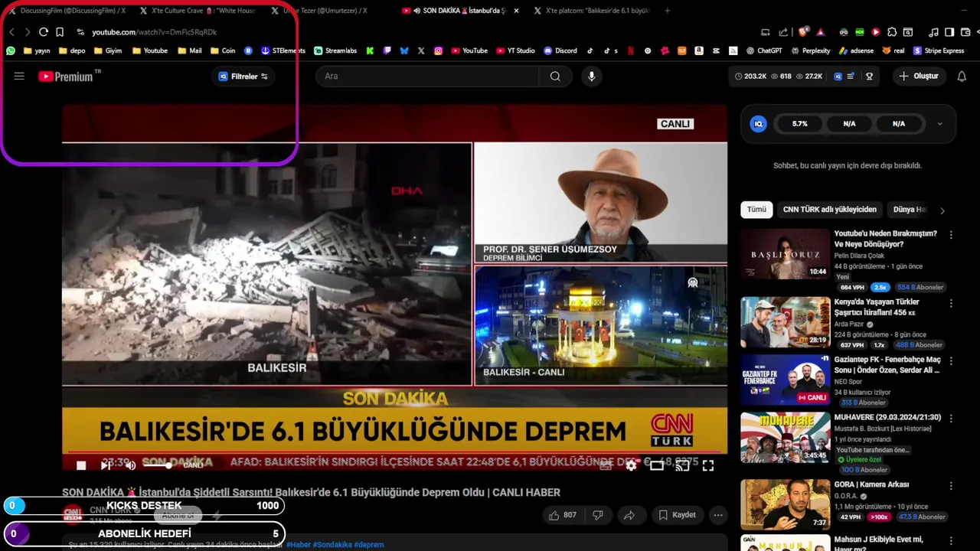Screen dimensions: 980x551
Task: Mute the video player volume
Action: coord(131,465)
